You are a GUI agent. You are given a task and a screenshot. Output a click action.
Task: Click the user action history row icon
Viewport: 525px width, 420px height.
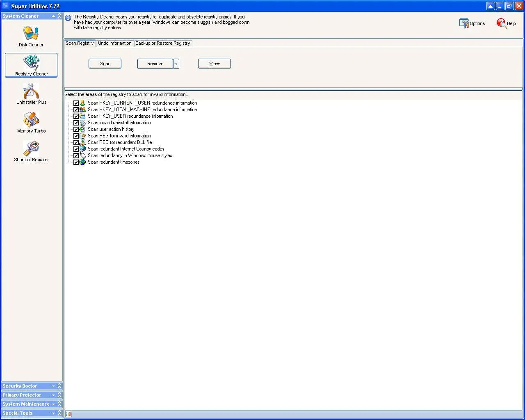[x=82, y=129]
